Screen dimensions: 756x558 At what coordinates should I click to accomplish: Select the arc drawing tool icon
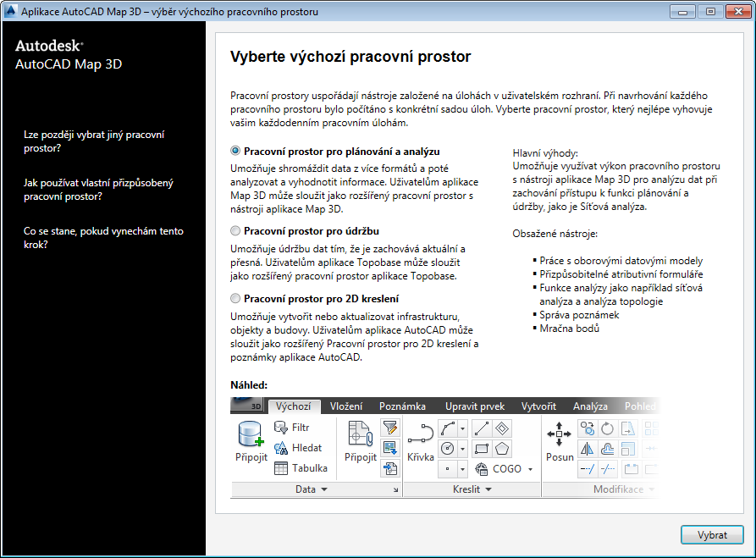pos(448,428)
